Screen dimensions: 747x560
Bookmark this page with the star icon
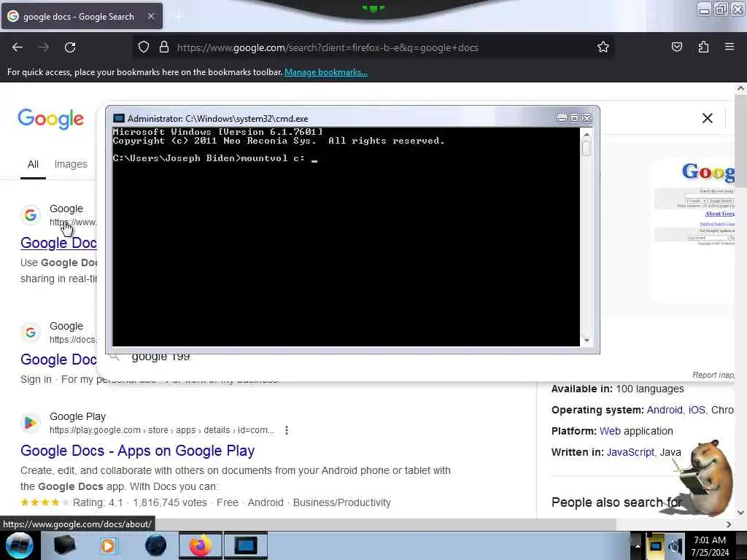click(x=603, y=47)
